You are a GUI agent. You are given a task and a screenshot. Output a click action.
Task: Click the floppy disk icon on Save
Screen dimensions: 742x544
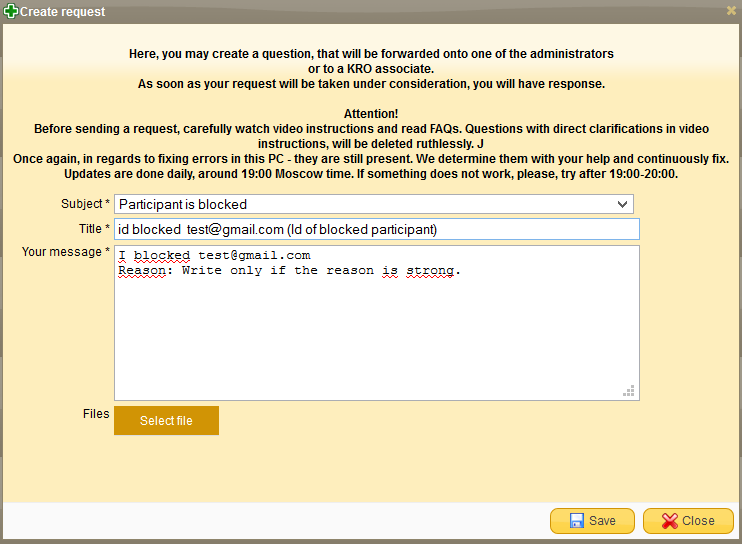coord(577,521)
